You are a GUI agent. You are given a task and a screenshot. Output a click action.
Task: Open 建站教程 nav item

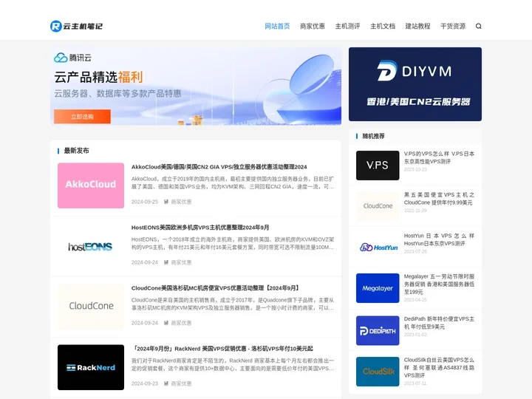coord(417,26)
